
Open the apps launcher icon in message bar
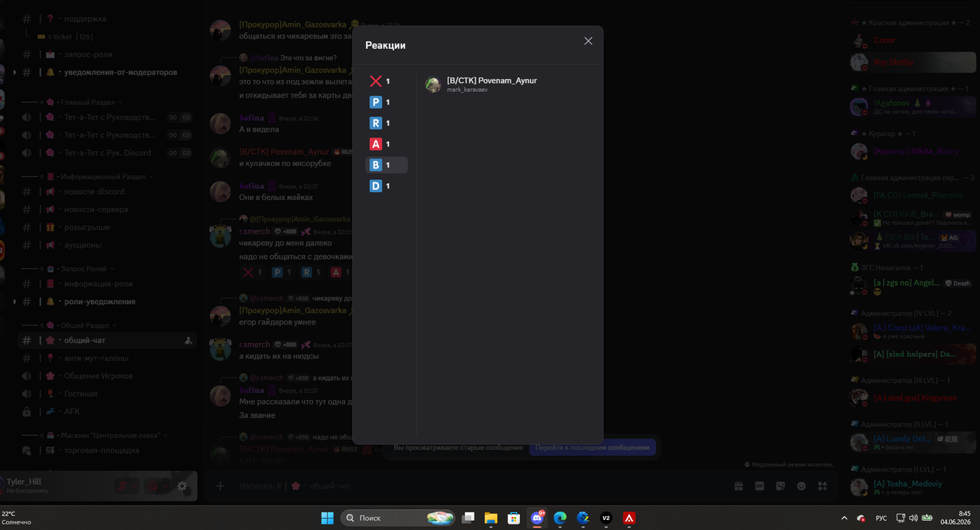click(822, 486)
